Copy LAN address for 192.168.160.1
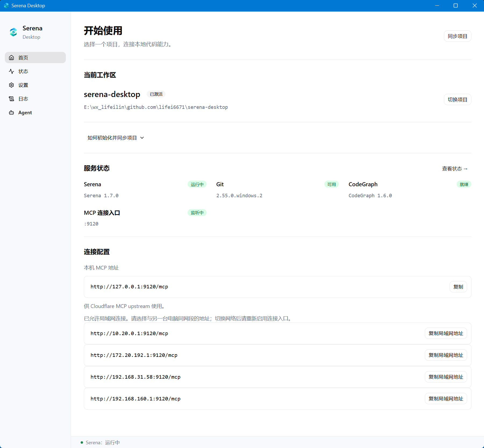The image size is (484, 448). point(446,399)
